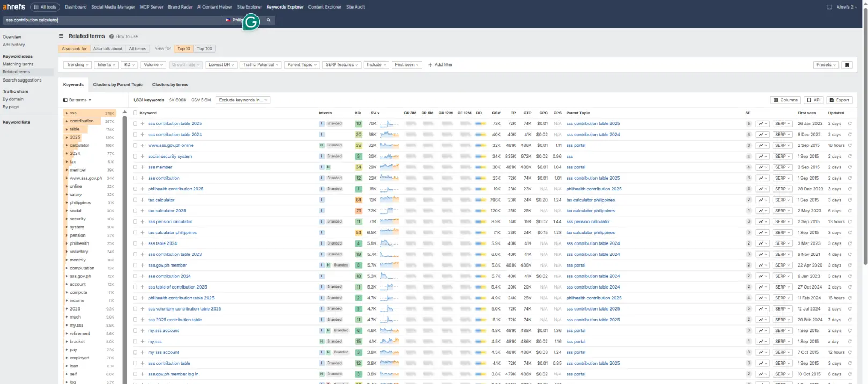Add www.sss.gov.ph online to list via plus
Image resolution: width=868 pixels, height=384 pixels.
[143, 145]
